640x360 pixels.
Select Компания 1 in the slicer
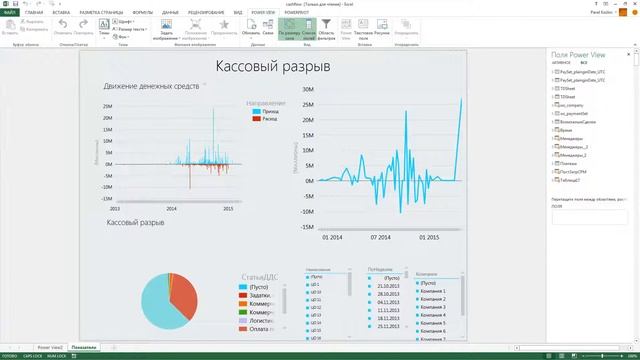click(433, 291)
